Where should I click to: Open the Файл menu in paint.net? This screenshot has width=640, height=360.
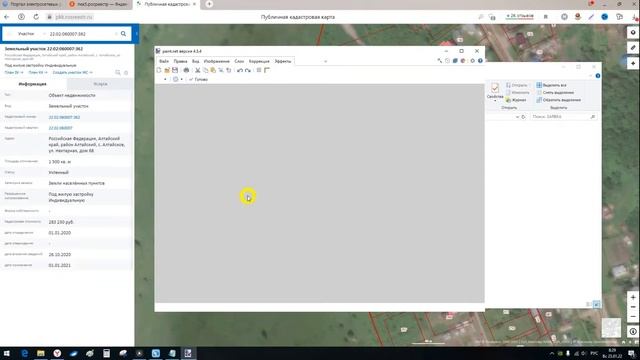(164, 61)
